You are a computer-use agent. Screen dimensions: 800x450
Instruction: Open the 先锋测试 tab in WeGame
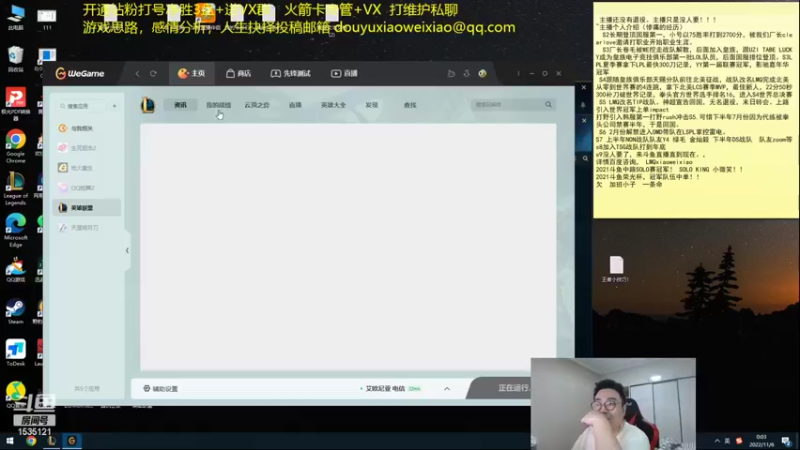pos(290,73)
